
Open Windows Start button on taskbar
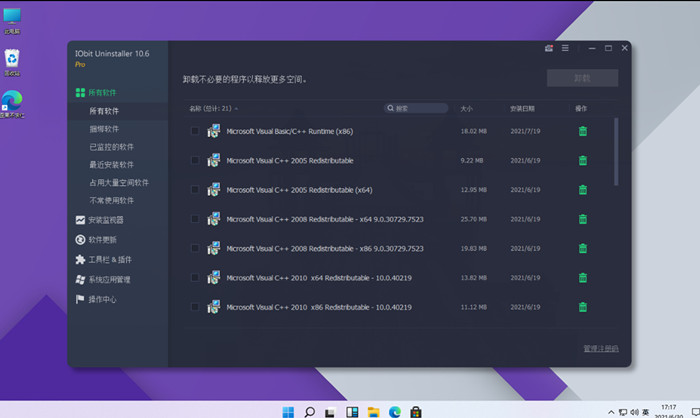point(288,412)
